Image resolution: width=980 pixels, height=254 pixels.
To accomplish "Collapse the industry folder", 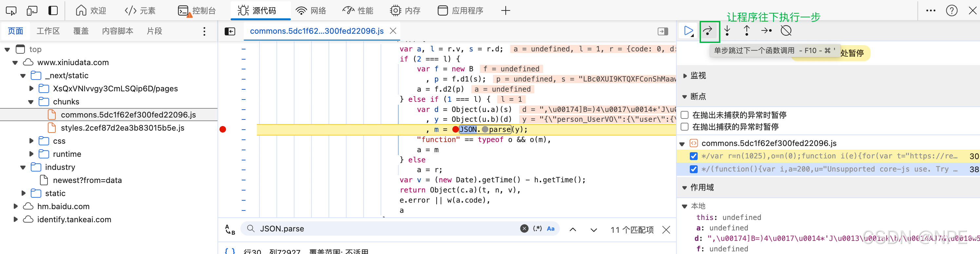I will (23, 167).
